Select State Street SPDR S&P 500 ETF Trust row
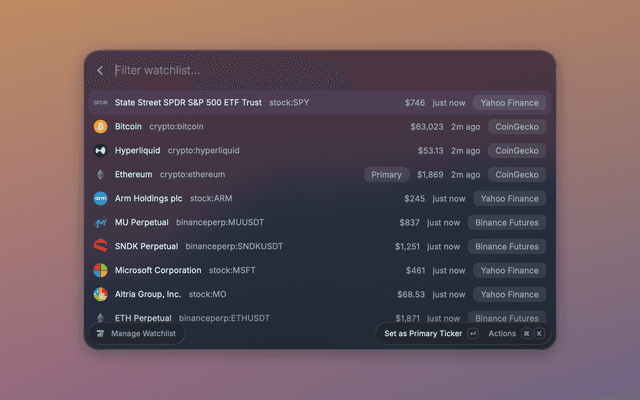The image size is (640, 400). tap(320, 102)
